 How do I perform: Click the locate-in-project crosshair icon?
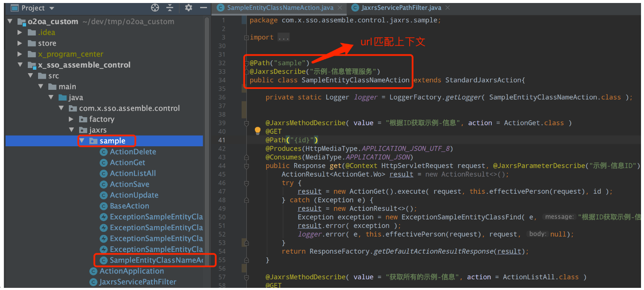tap(155, 8)
